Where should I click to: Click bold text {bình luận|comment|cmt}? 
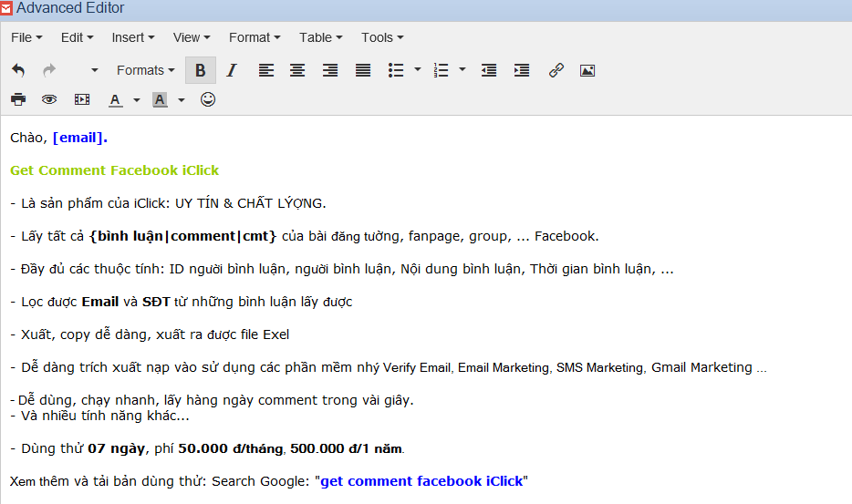pyautogui.click(x=183, y=236)
